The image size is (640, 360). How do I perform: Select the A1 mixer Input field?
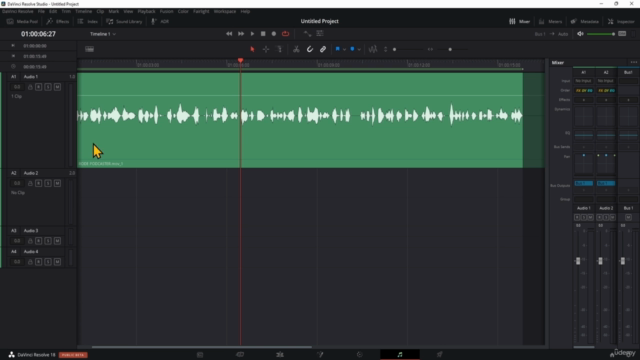point(584,81)
